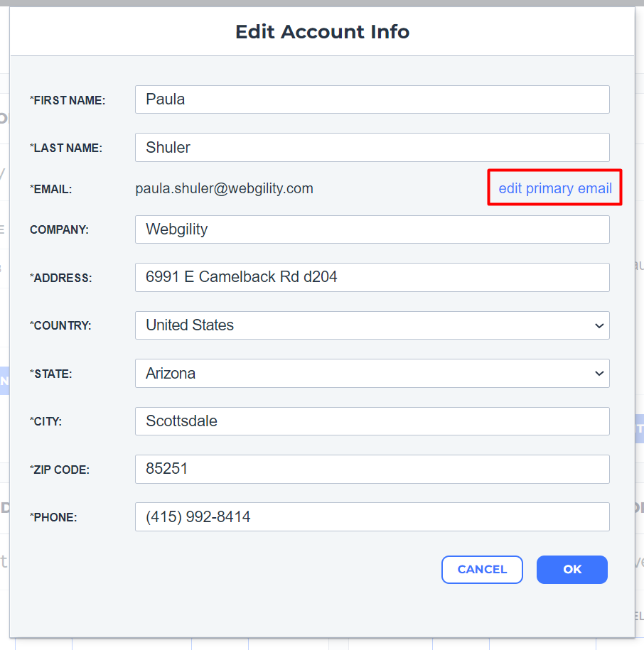The height and width of the screenshot is (650, 644).
Task: Select the Zip Code field showing 85251
Action: click(x=372, y=470)
